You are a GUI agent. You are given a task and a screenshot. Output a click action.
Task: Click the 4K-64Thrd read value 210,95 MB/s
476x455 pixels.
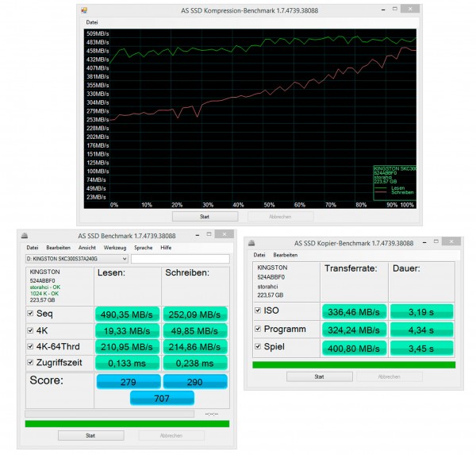click(x=127, y=347)
